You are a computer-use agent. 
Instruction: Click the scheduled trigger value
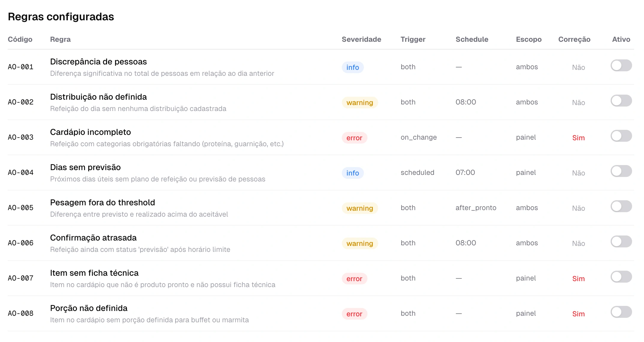point(417,172)
